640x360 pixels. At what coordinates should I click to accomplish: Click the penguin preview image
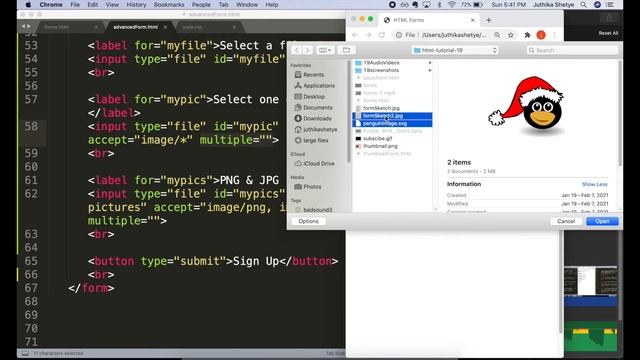coord(527,105)
